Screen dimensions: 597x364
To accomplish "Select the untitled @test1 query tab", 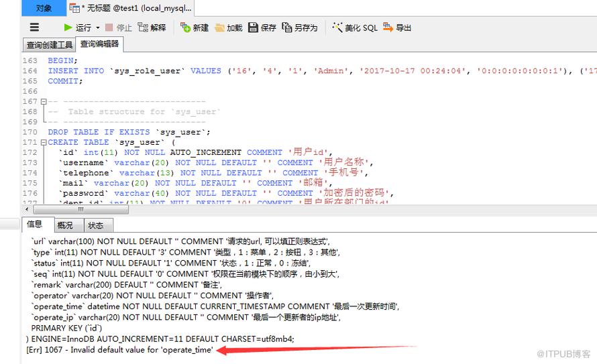I will click(x=131, y=8).
